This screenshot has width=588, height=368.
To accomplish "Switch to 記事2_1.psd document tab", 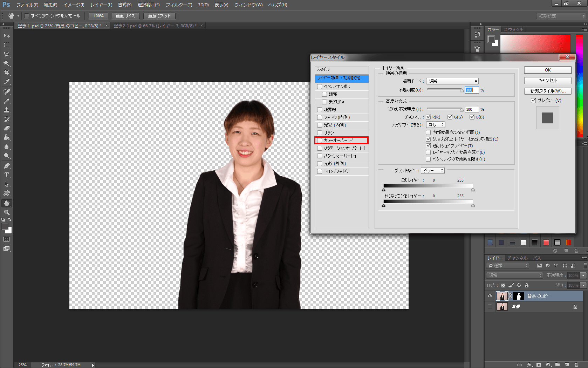I will [155, 26].
